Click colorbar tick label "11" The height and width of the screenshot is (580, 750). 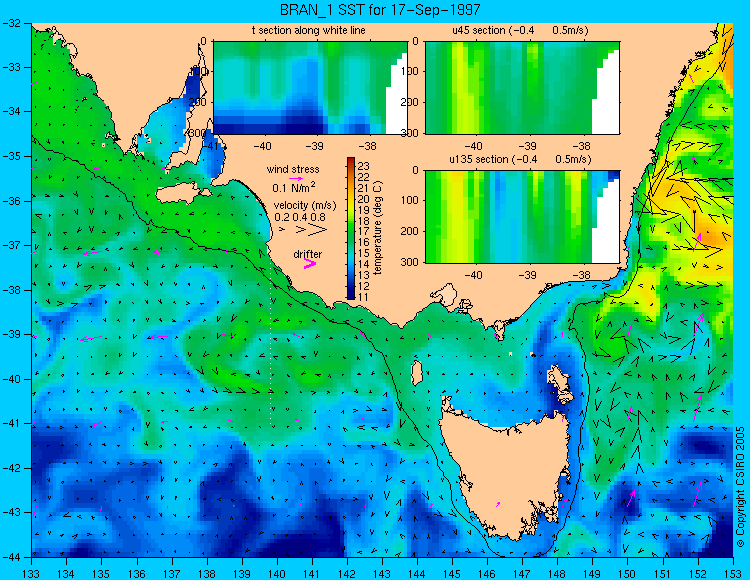(364, 297)
